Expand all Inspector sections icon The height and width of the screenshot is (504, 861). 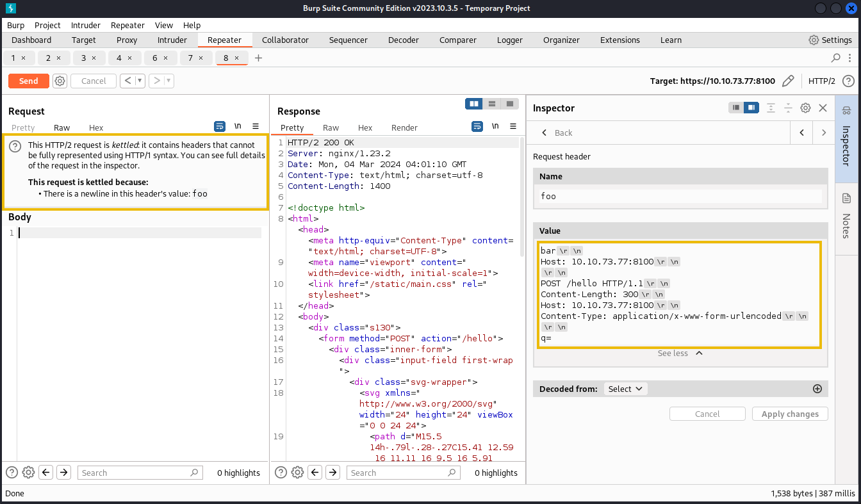click(771, 108)
